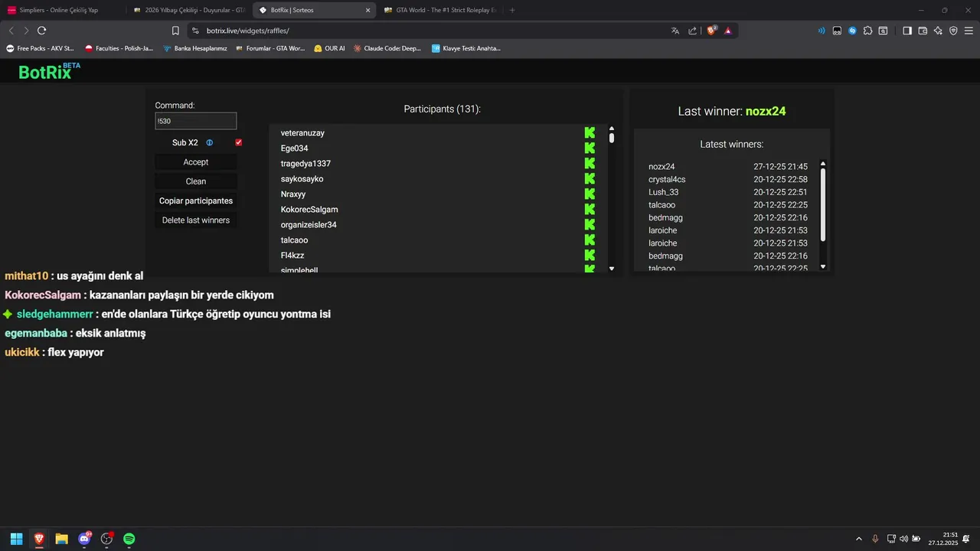The image size is (980, 551).
Task: Open the OUR AI bookmark
Action: pos(329,48)
